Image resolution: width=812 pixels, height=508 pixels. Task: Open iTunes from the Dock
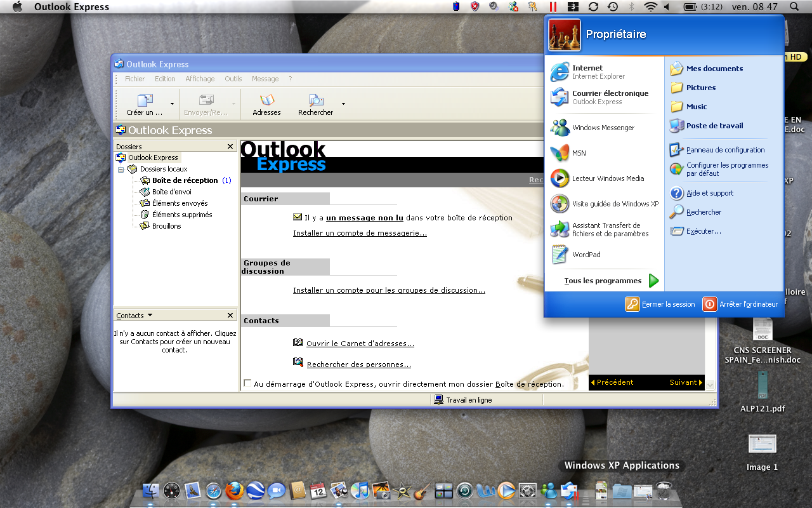tap(360, 491)
